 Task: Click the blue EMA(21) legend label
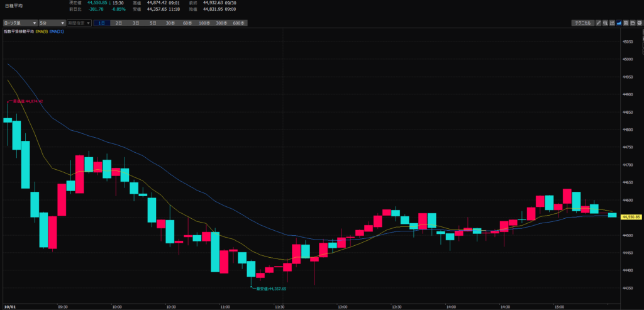pyautogui.click(x=57, y=31)
